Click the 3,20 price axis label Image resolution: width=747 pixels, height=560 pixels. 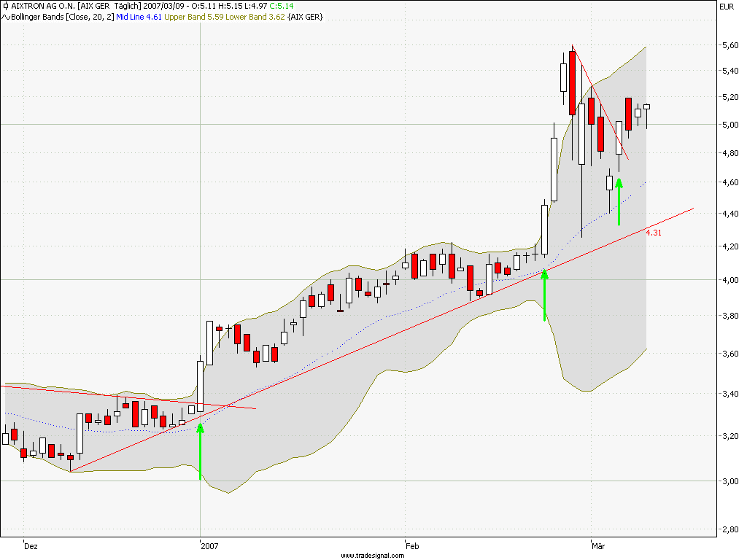[x=730, y=436]
